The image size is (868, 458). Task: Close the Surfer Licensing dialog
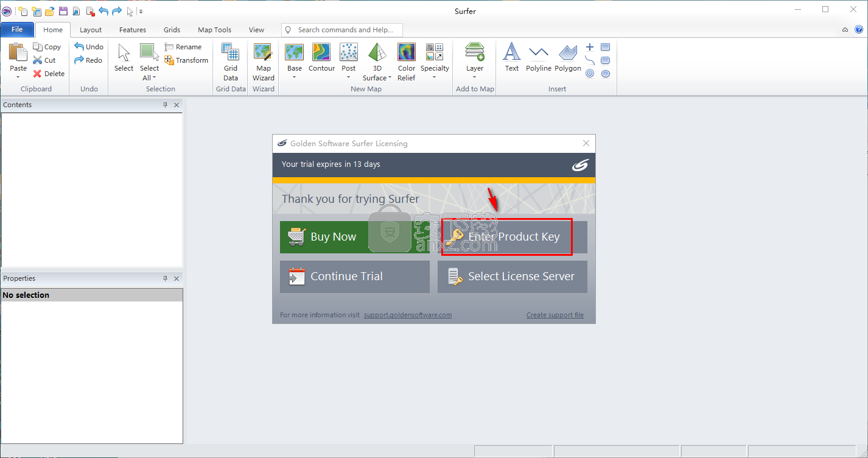coord(586,143)
